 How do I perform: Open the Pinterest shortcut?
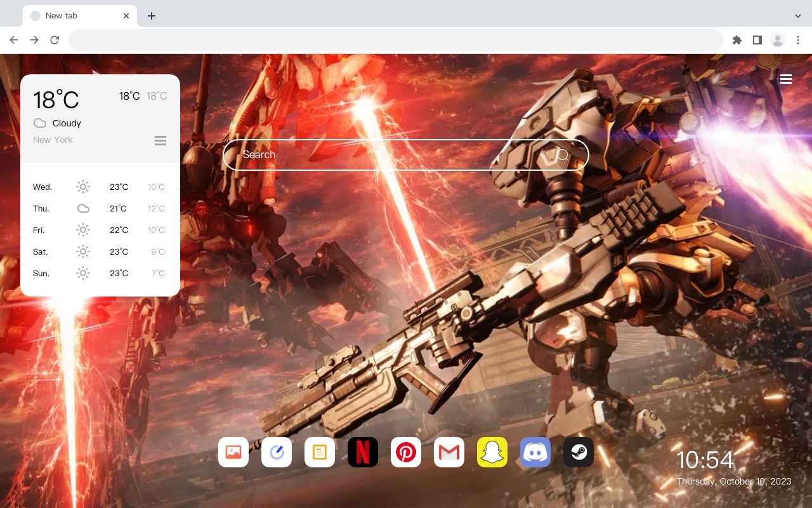406,452
